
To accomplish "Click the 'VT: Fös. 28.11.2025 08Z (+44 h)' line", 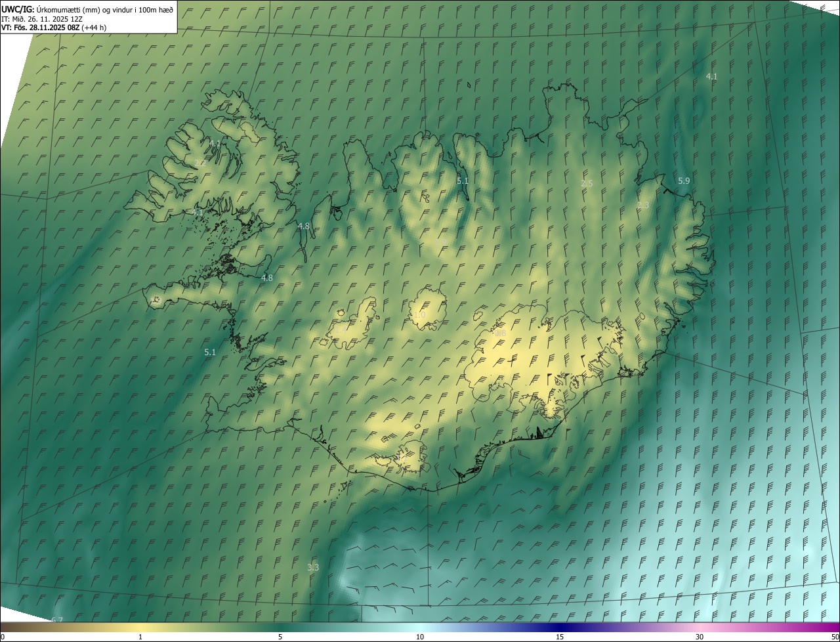I will 54,28.
